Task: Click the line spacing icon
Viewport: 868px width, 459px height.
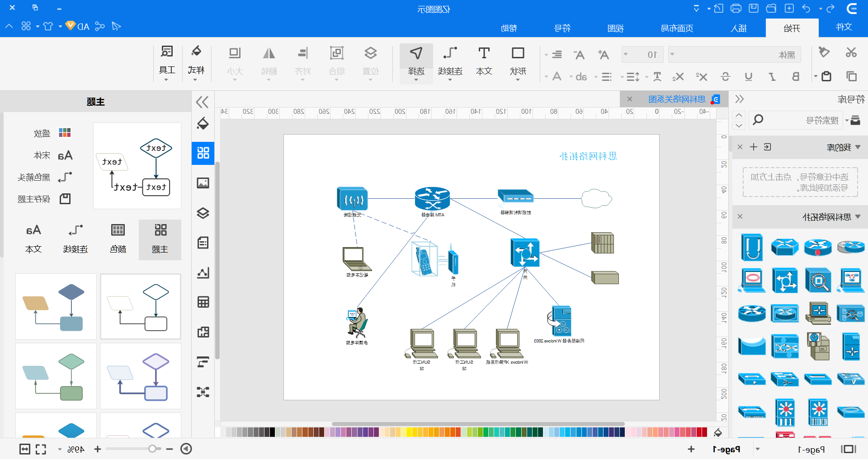Action: (x=633, y=77)
